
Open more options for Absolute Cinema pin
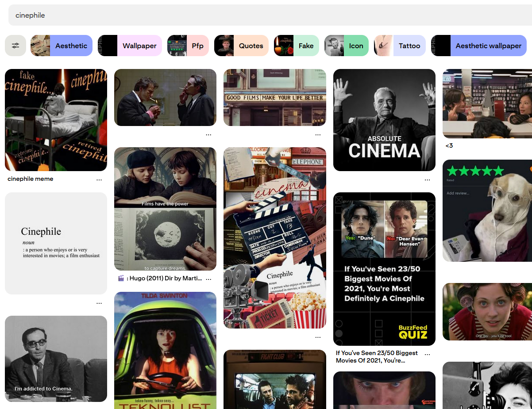coord(427,180)
